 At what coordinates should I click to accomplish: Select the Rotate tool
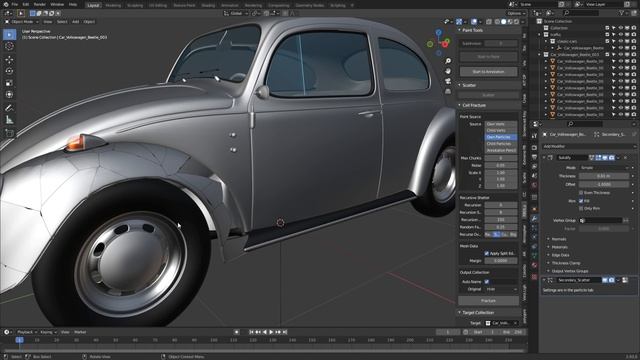[9, 71]
